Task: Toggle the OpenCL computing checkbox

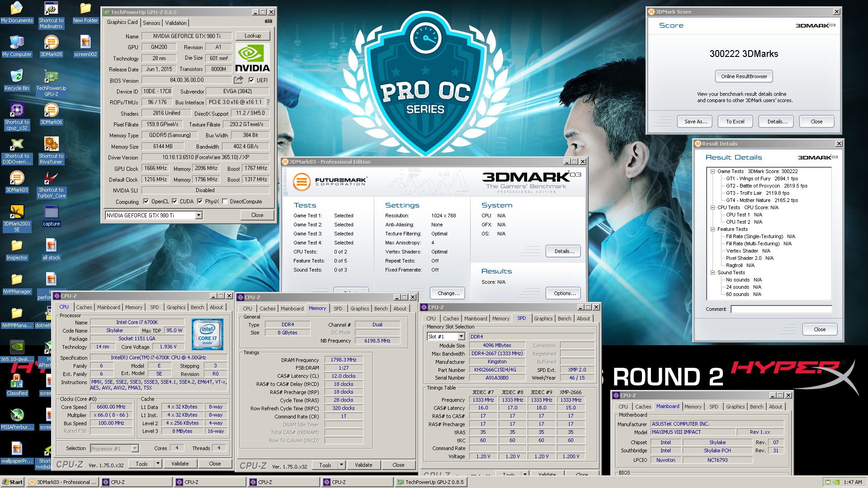Action: tap(146, 202)
